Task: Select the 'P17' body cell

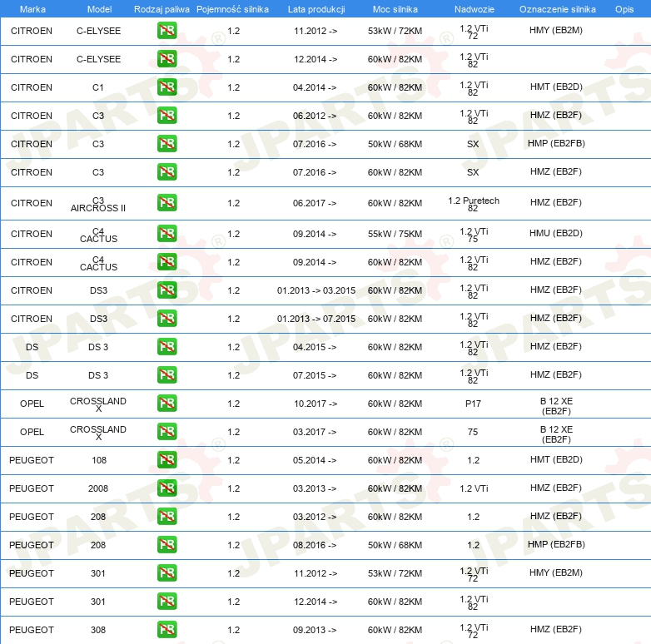Action: 473,404
